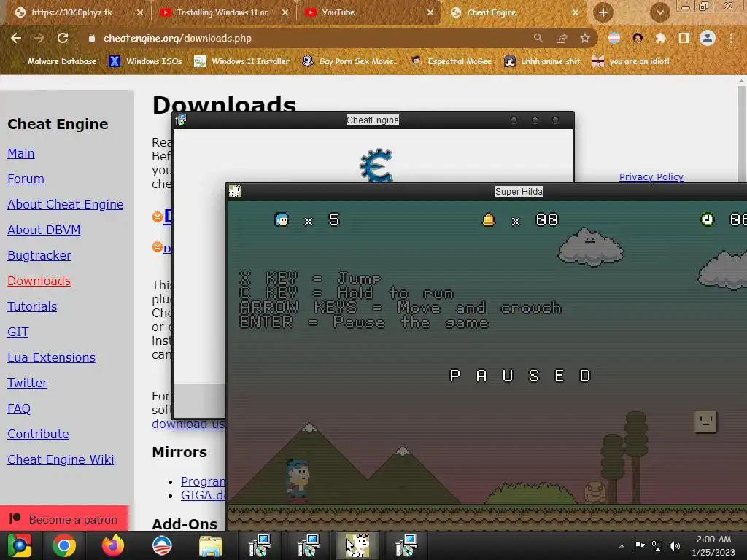Click the Super Hilda window title icon
The height and width of the screenshot is (560, 747).
coord(235,192)
